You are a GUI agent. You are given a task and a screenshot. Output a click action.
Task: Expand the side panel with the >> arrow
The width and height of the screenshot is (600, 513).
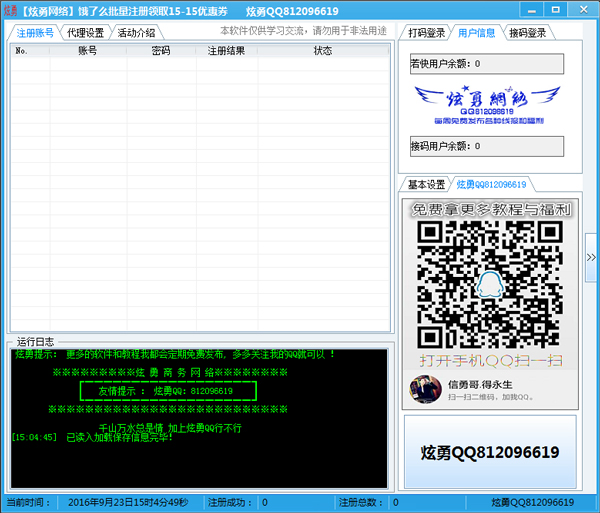(592, 257)
